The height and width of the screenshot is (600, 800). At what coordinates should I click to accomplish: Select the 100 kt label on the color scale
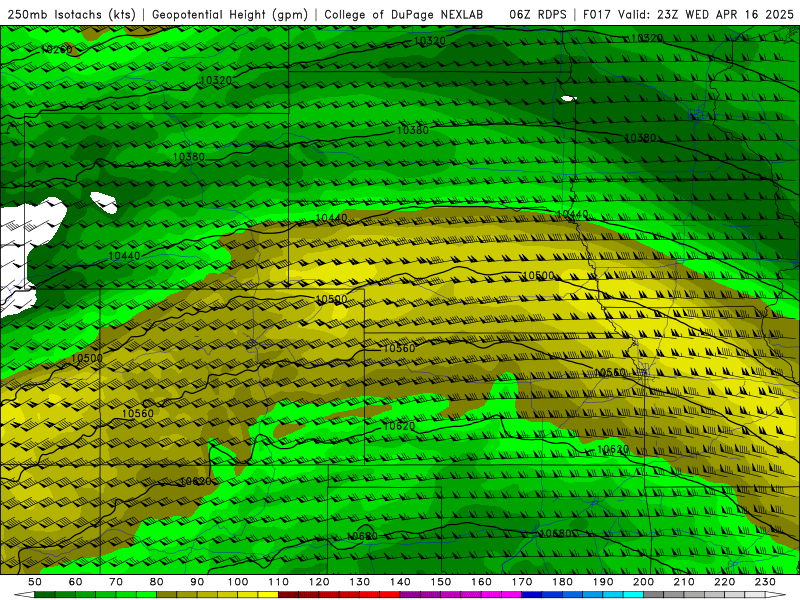[238, 582]
